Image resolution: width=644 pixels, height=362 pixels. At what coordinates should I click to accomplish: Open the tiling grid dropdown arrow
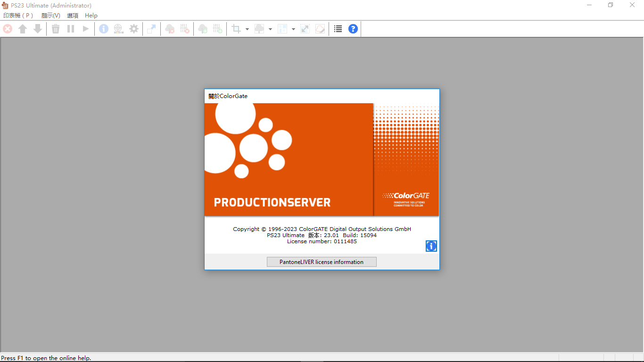[x=293, y=29]
